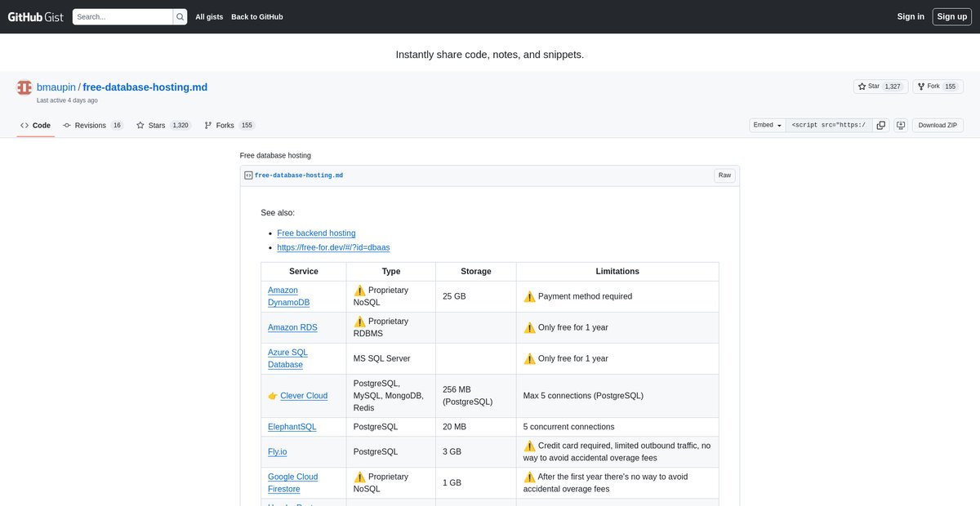The width and height of the screenshot is (980, 506).
Task: Open the Azure SQL Database link
Action: 287,358
